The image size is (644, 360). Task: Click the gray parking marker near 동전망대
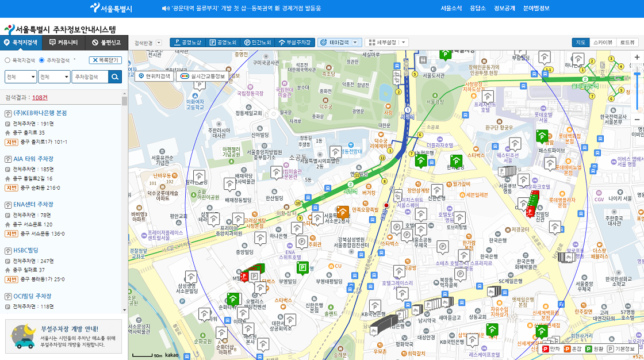pyautogui.click(x=336, y=152)
